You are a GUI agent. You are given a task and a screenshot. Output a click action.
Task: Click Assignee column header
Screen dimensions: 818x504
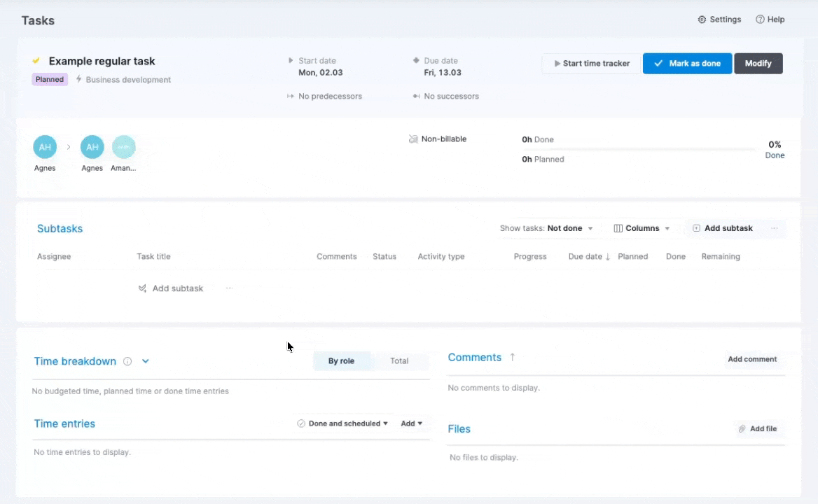[54, 256]
